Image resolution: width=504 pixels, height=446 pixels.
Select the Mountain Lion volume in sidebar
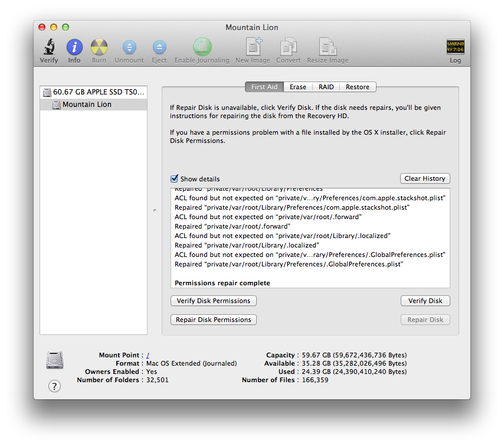click(x=93, y=105)
